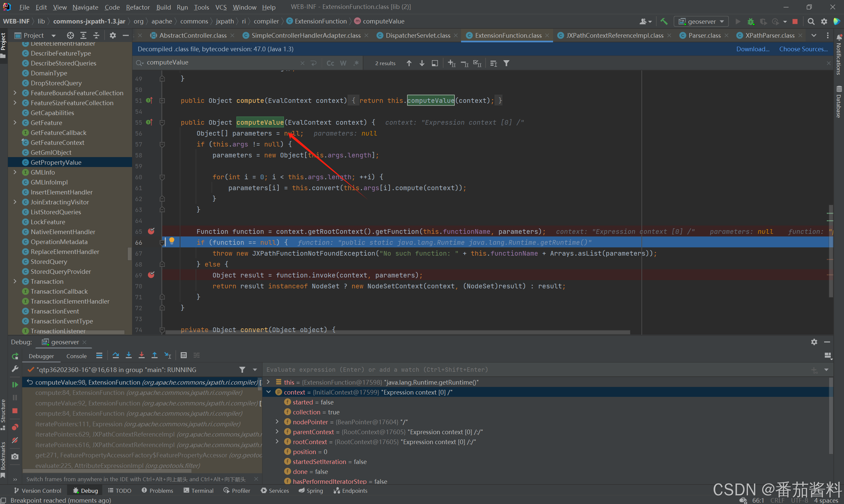Click the Choose Sources... link
The width and height of the screenshot is (844, 504).
pos(803,49)
